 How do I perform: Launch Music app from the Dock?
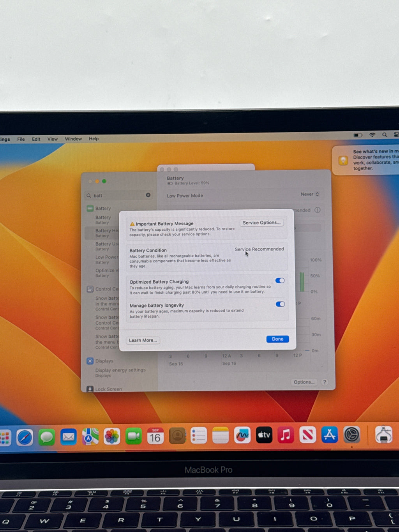pyautogui.click(x=286, y=435)
